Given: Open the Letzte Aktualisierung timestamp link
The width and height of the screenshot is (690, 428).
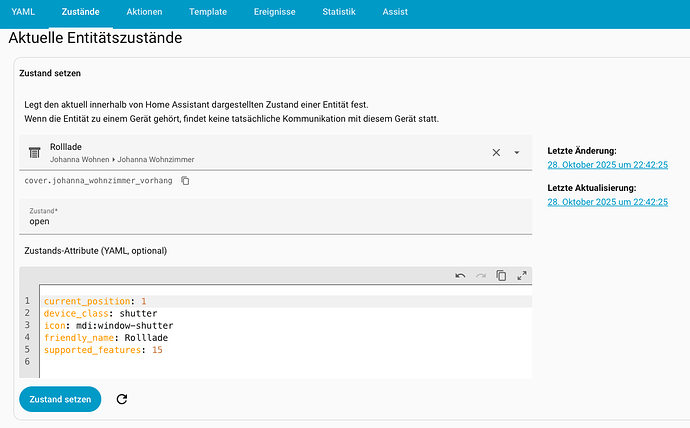Looking at the screenshot, I should (607, 202).
